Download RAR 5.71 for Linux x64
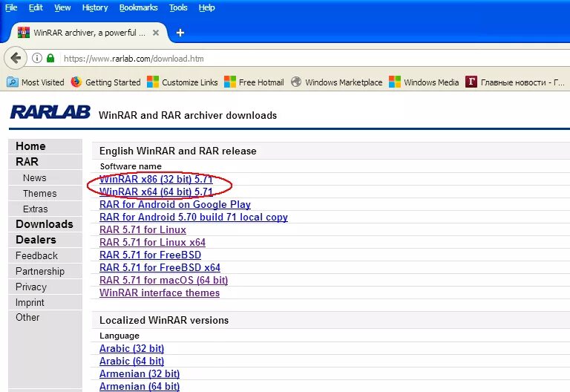This screenshot has height=392, width=570. click(x=152, y=242)
